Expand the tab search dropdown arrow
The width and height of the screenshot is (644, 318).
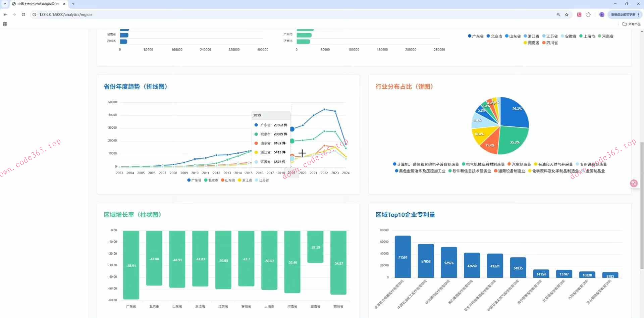pyautogui.click(x=5, y=4)
